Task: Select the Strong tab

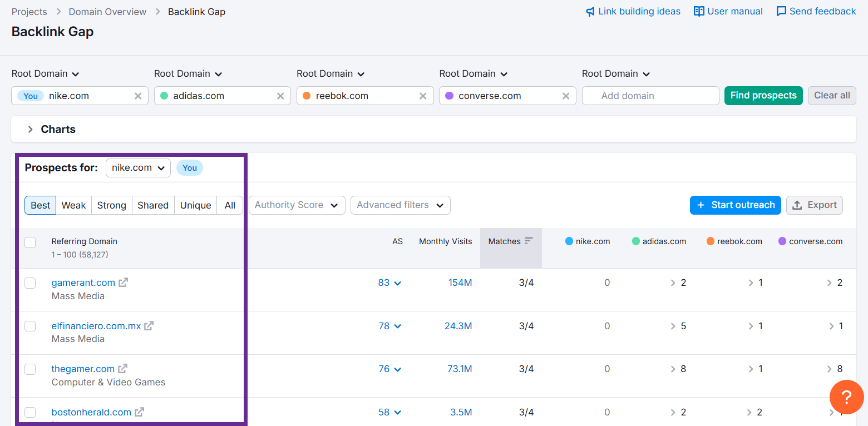Action: click(112, 205)
